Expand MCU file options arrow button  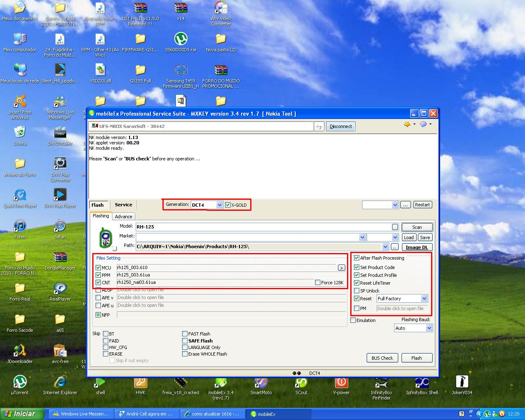341,267
